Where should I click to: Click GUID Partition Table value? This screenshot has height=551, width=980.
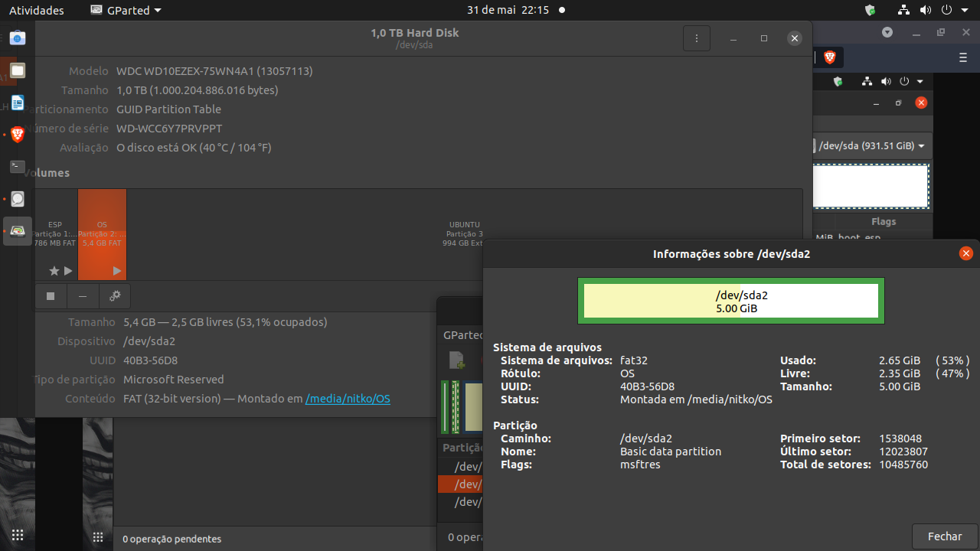coord(168,109)
